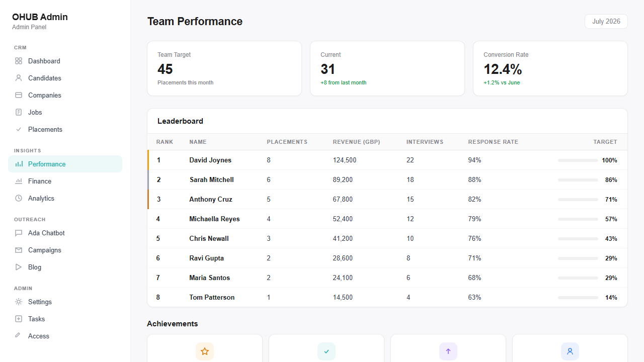Open the Ada Chatbot page
The height and width of the screenshot is (362, 644).
pyautogui.click(x=65, y=233)
